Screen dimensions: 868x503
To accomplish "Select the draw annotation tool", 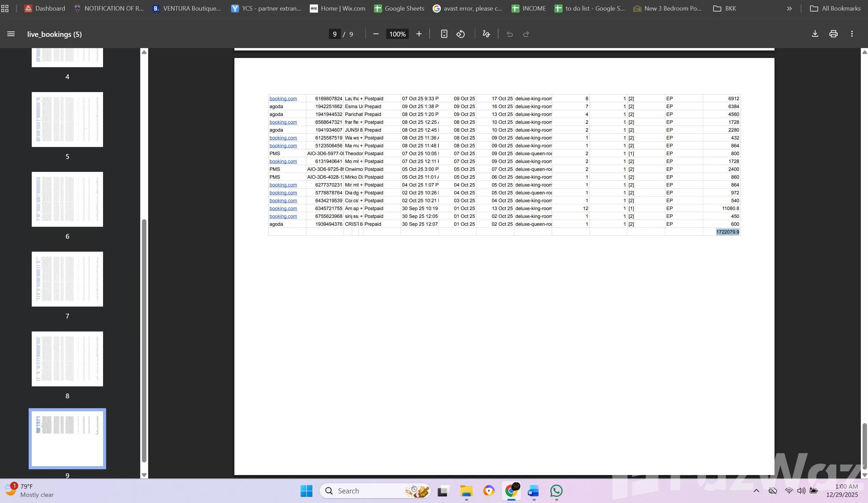I will [x=486, y=34].
